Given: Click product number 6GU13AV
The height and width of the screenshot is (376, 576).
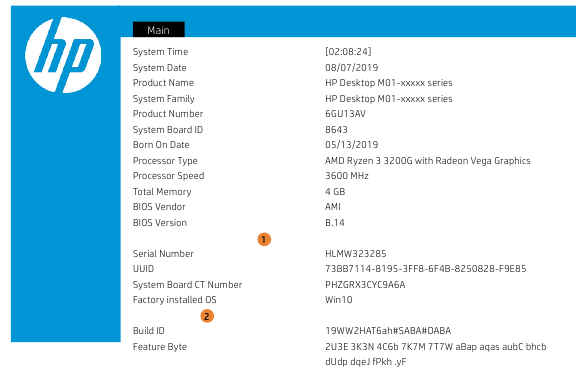Looking at the screenshot, I should click(345, 114).
